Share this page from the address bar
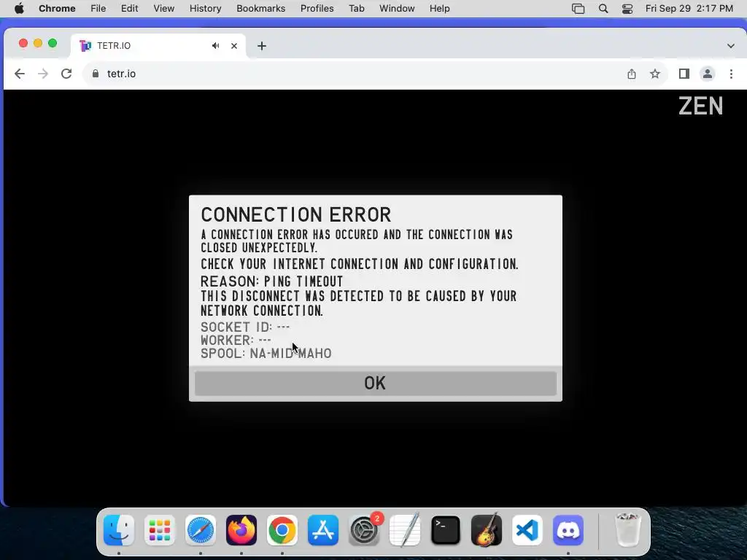The height and width of the screenshot is (560, 747). click(x=632, y=74)
